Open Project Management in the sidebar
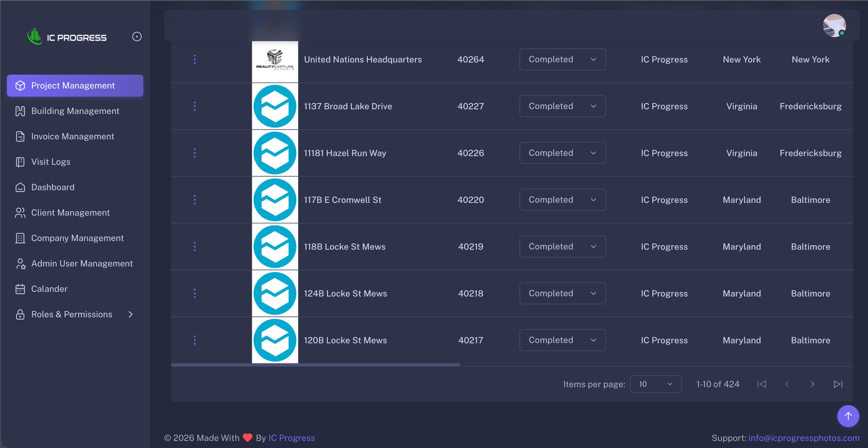Viewport: 868px width, 448px height. tap(75, 86)
